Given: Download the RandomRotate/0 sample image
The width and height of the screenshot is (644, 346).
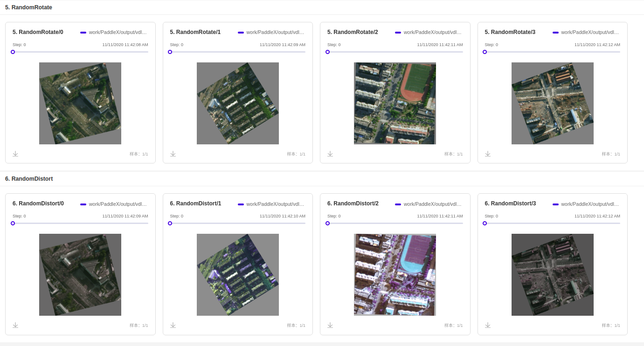Looking at the screenshot, I should [x=15, y=154].
